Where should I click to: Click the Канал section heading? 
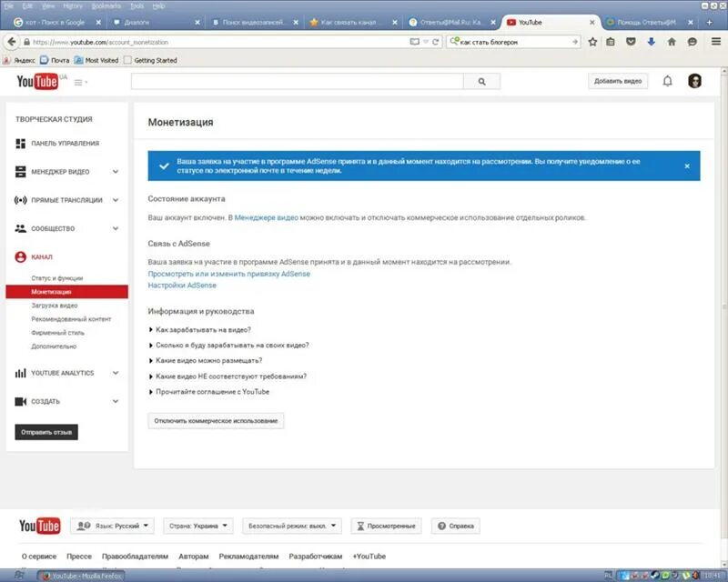tap(42, 257)
